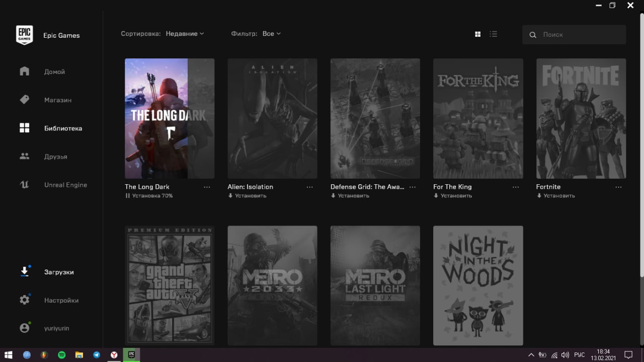Switch to list view layout
644x362 pixels.
[x=493, y=34]
